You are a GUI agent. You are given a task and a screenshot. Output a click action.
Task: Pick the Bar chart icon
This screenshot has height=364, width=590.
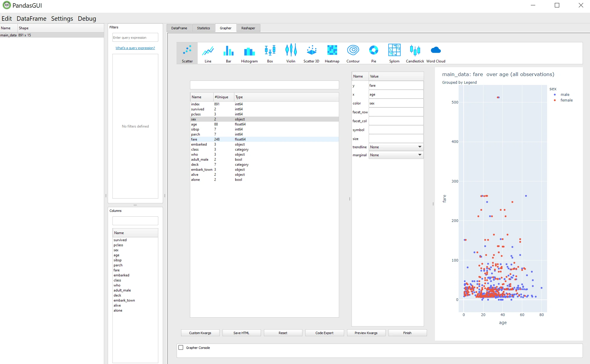(228, 53)
